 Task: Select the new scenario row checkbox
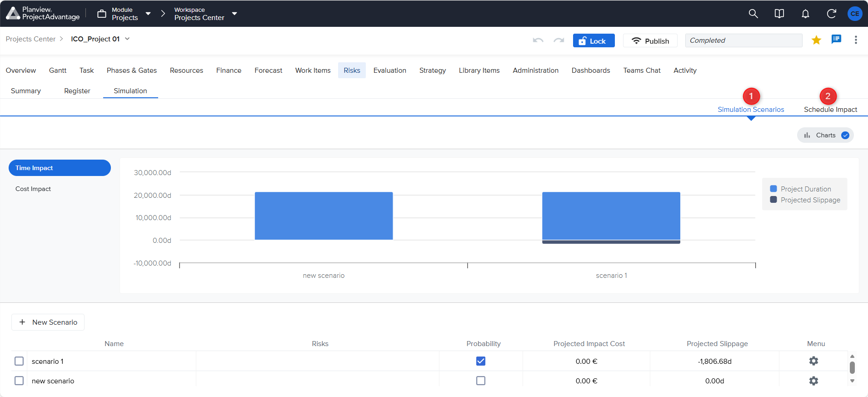point(19,381)
